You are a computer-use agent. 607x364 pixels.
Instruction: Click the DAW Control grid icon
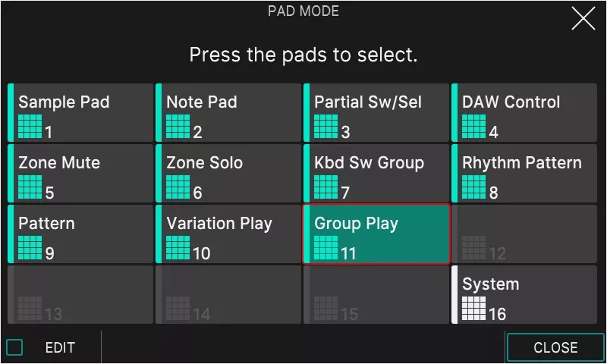pyautogui.click(x=473, y=126)
